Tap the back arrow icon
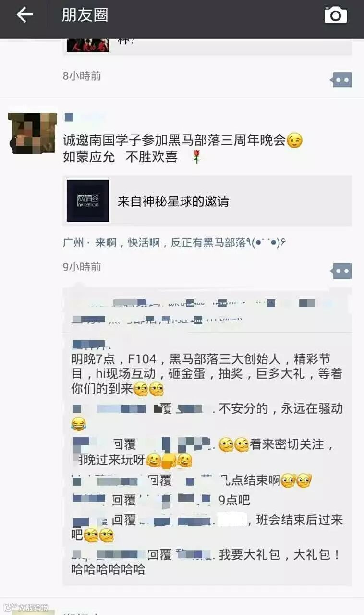Image resolution: width=364 pixels, height=615 pixels. (24, 15)
